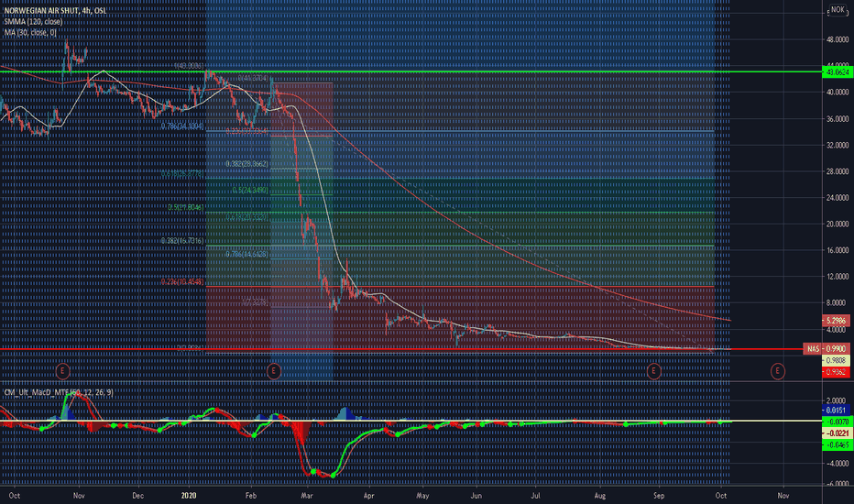Select the red 0.9362 price label
This screenshot has width=854, height=504.
tap(836, 372)
